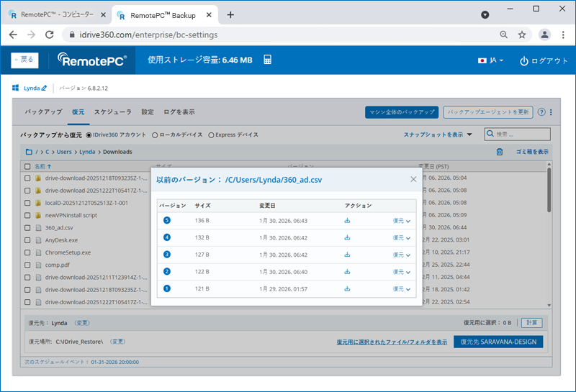Image resolution: width=576 pixels, height=392 pixels.
Task: Expand 復元 dropdown for version 4
Action: click(x=402, y=238)
